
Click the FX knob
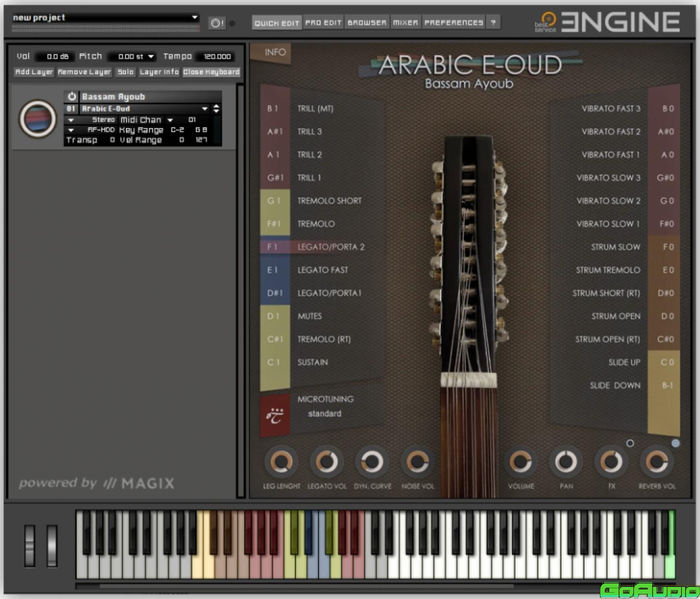coord(612,462)
